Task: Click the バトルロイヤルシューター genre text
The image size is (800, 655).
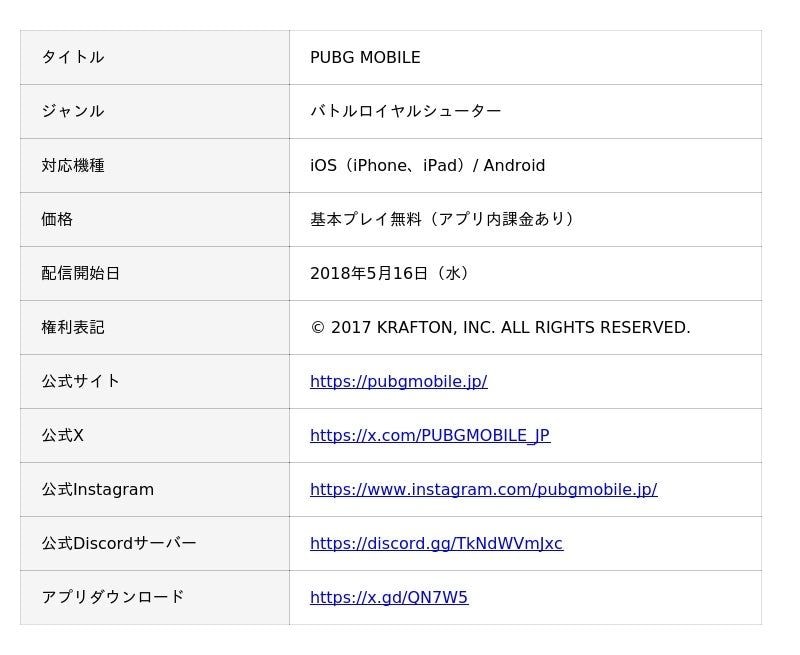Action: [x=406, y=111]
